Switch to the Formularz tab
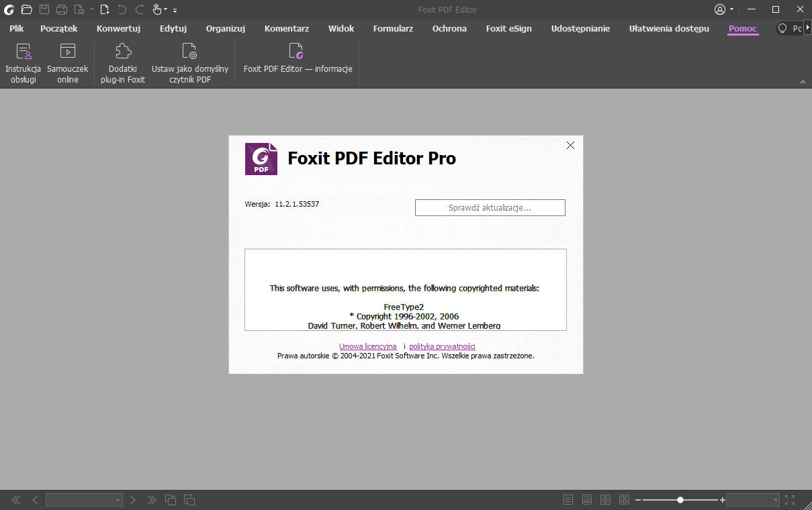 pyautogui.click(x=393, y=28)
